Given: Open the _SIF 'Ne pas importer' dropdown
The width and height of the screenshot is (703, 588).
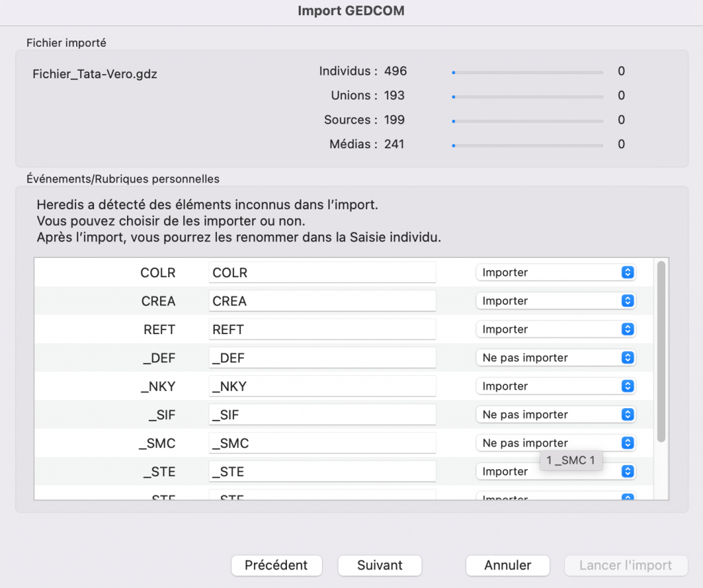Looking at the screenshot, I should tap(555, 414).
